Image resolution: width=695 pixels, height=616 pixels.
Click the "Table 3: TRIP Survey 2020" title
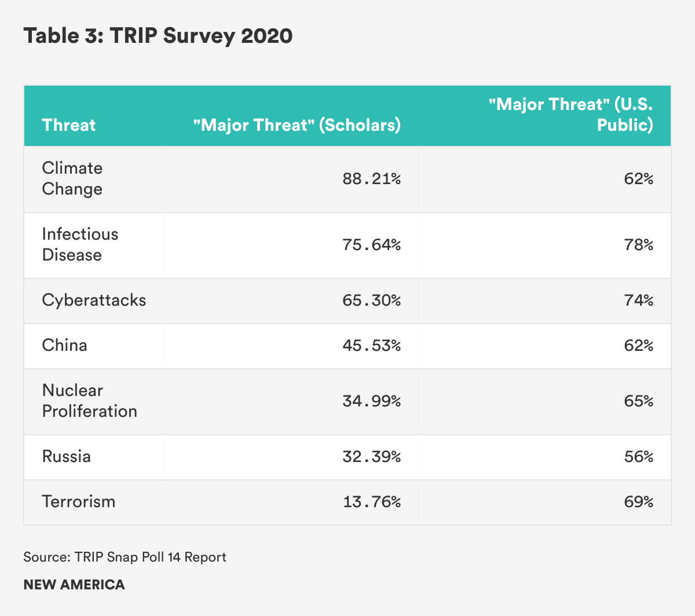click(x=158, y=36)
